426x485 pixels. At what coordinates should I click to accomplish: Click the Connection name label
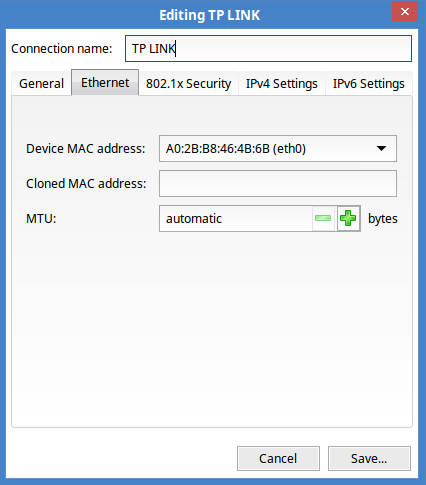coord(62,49)
